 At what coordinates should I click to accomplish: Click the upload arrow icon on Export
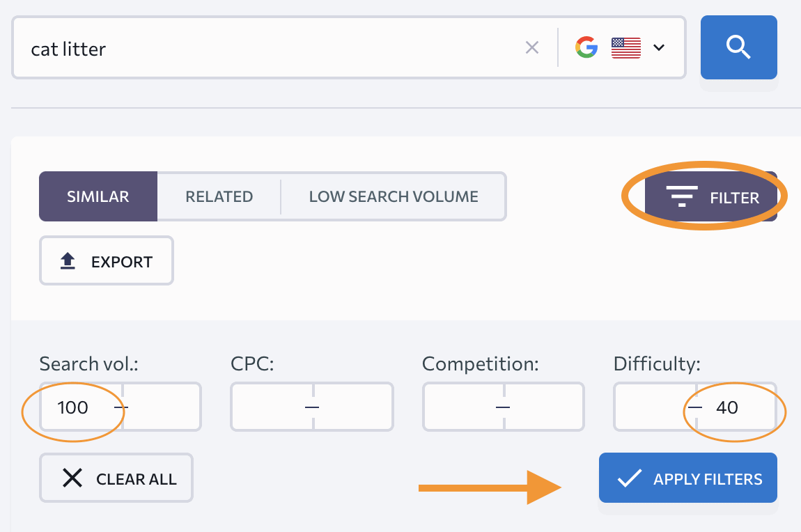click(x=68, y=261)
